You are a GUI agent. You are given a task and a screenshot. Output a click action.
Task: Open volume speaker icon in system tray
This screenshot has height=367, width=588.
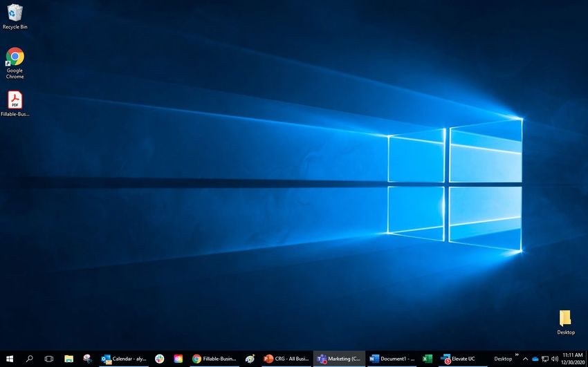[555, 359]
